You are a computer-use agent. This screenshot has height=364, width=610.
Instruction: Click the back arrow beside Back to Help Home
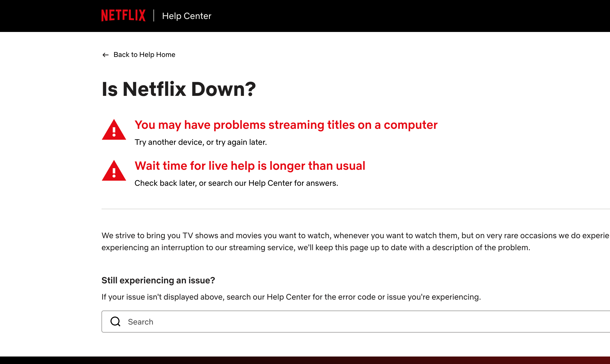click(x=105, y=55)
